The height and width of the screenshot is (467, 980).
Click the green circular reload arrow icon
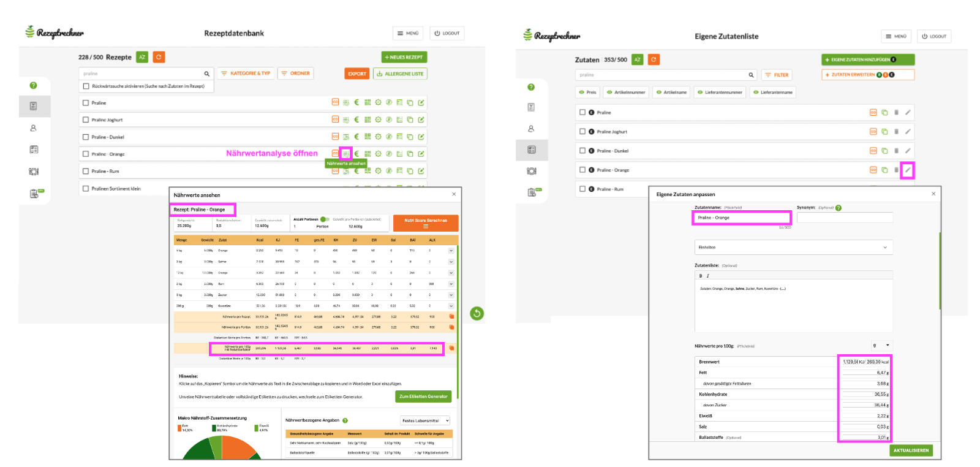point(477,314)
